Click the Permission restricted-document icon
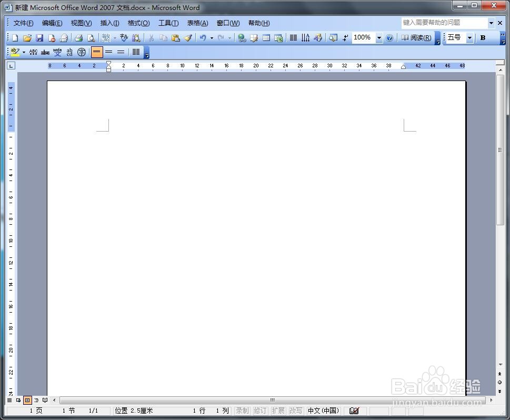 point(52,38)
